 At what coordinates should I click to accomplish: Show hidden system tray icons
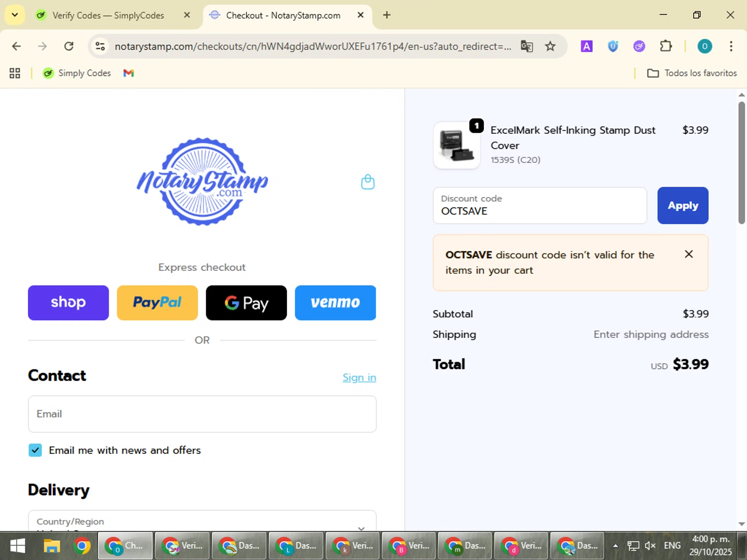616,546
